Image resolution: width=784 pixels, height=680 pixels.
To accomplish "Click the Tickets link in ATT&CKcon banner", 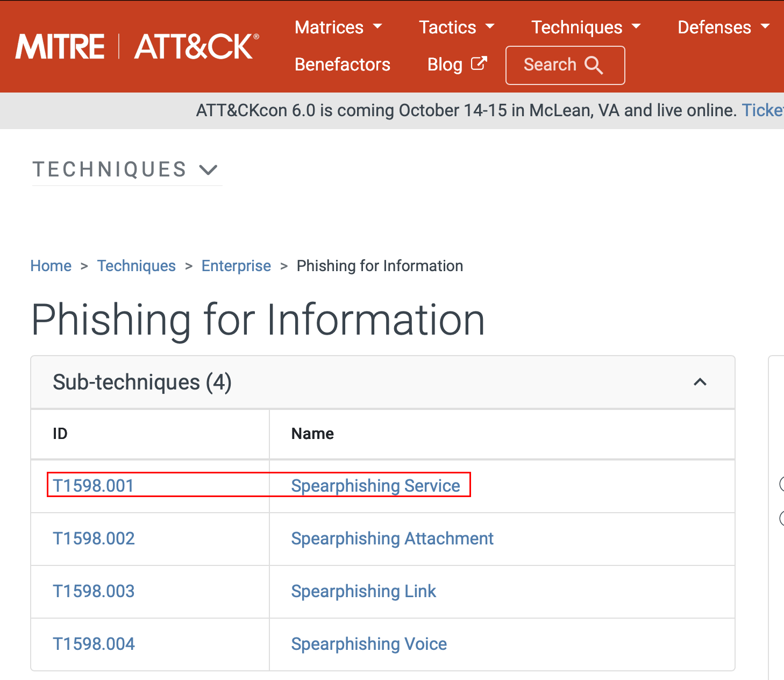I will tap(762, 110).
